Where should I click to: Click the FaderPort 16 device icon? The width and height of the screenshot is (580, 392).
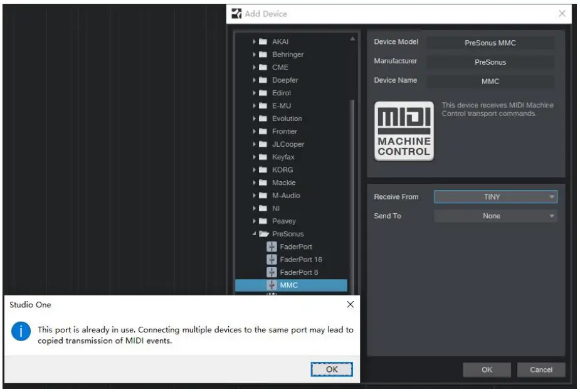[x=272, y=260]
